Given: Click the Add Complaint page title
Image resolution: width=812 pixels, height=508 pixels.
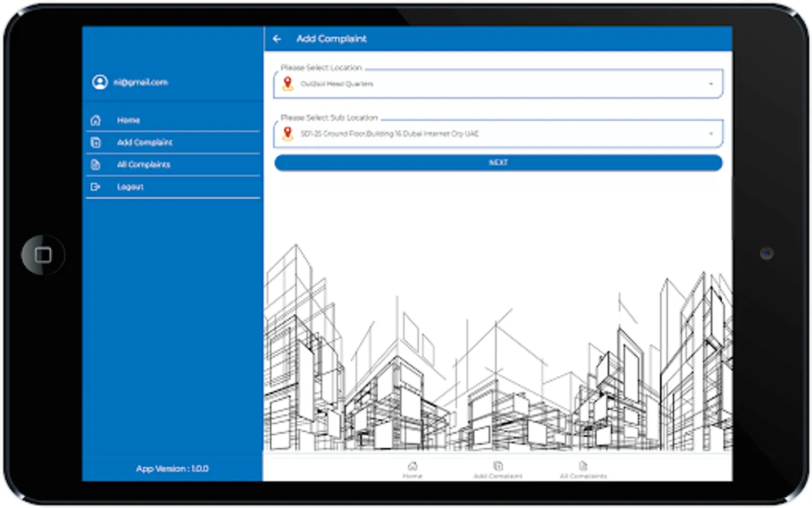Looking at the screenshot, I should point(332,39).
